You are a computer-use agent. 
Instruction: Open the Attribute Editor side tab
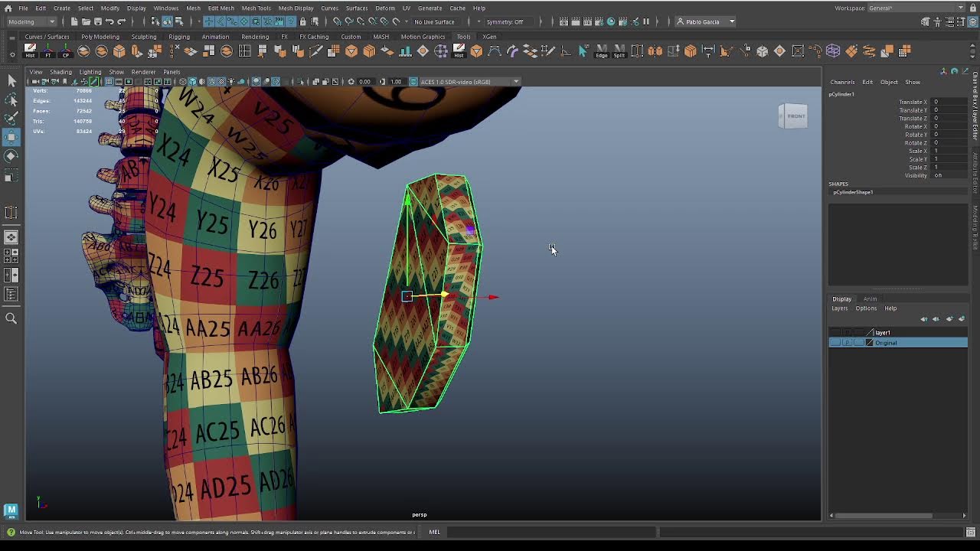975,172
